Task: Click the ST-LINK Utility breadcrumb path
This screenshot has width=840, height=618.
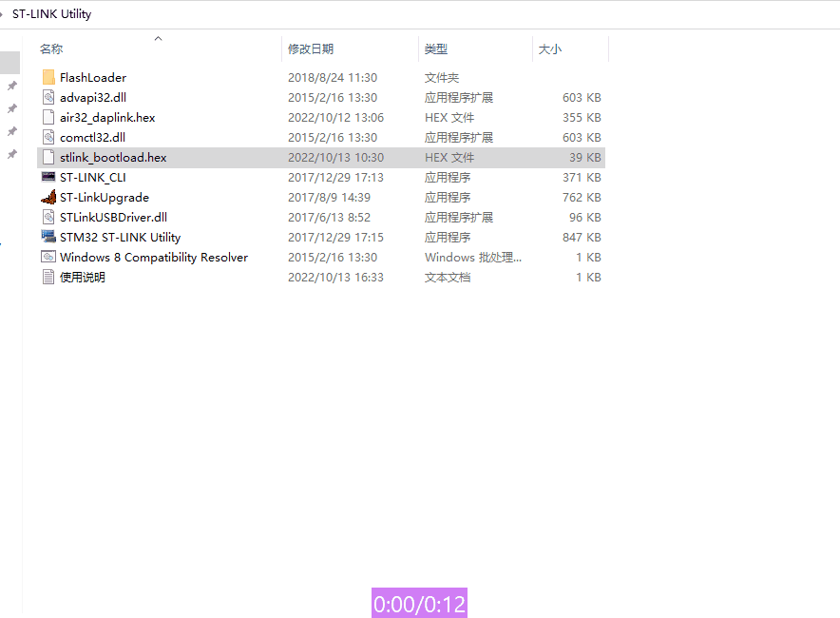Action: (51, 14)
